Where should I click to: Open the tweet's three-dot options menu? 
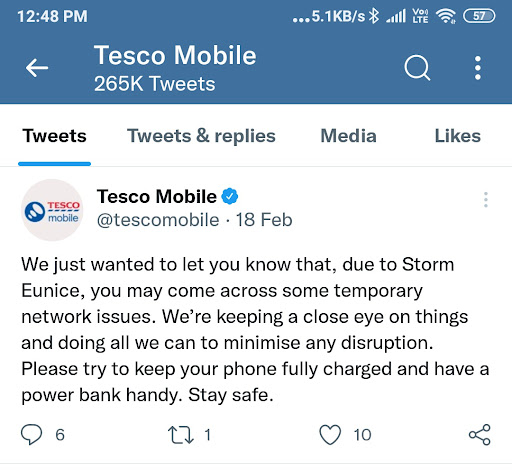pyautogui.click(x=486, y=200)
